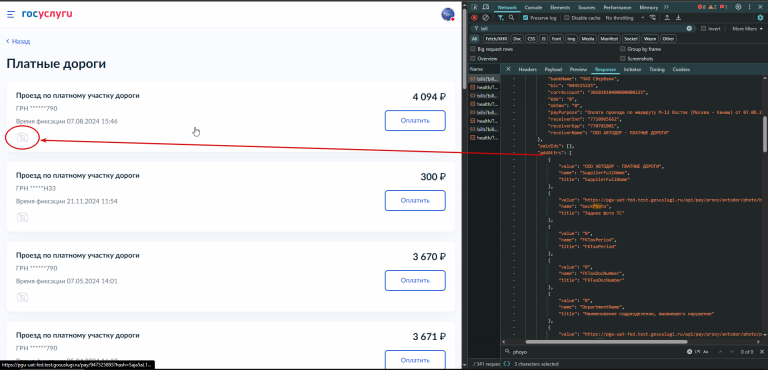Screen dimensions: 768x370
Task: Switch to the Performance panel tab
Action: point(617,7)
